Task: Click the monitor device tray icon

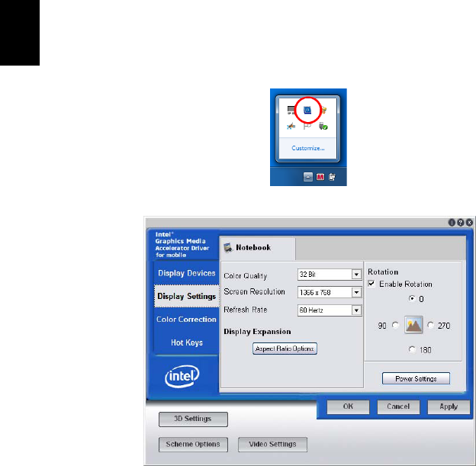Action: [291, 110]
